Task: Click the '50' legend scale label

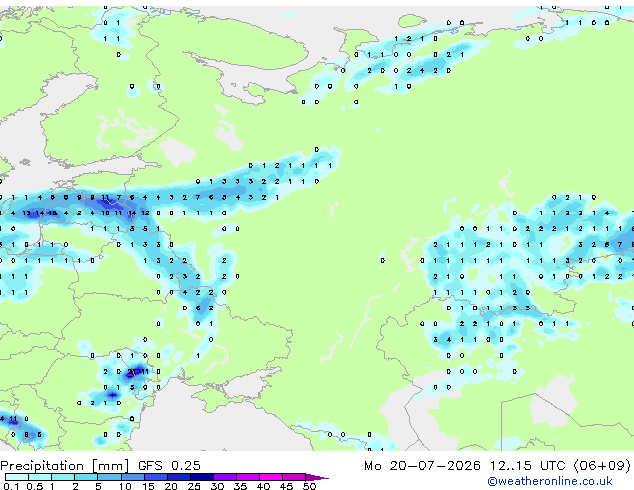Action: pyautogui.click(x=310, y=486)
